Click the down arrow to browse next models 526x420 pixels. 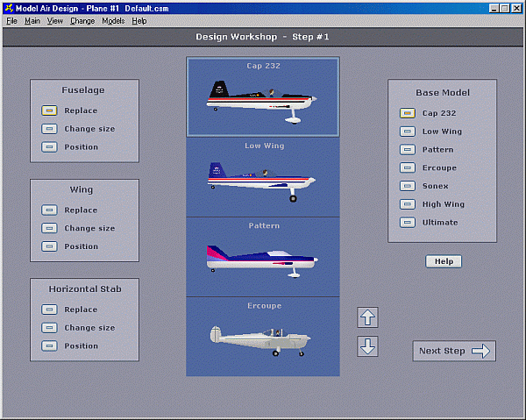[x=367, y=346]
